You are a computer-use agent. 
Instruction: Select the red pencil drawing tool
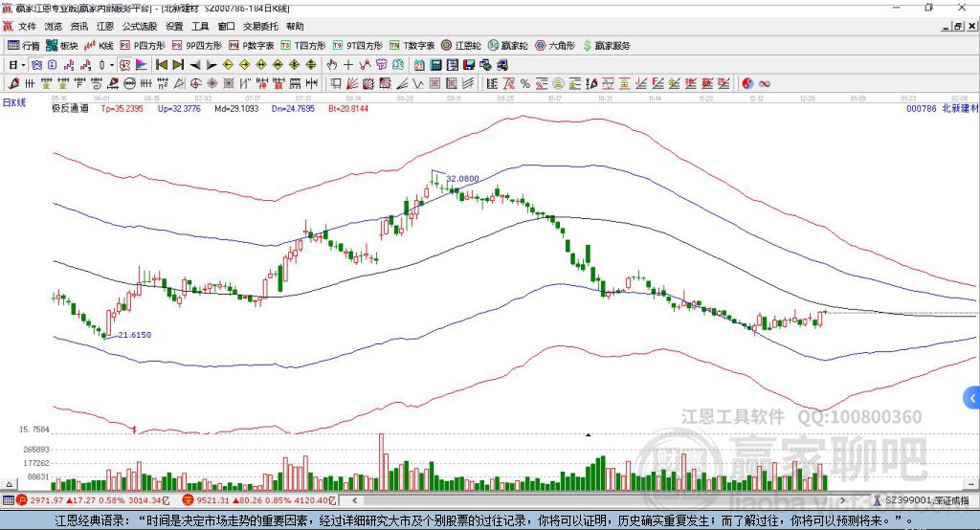pos(13,84)
